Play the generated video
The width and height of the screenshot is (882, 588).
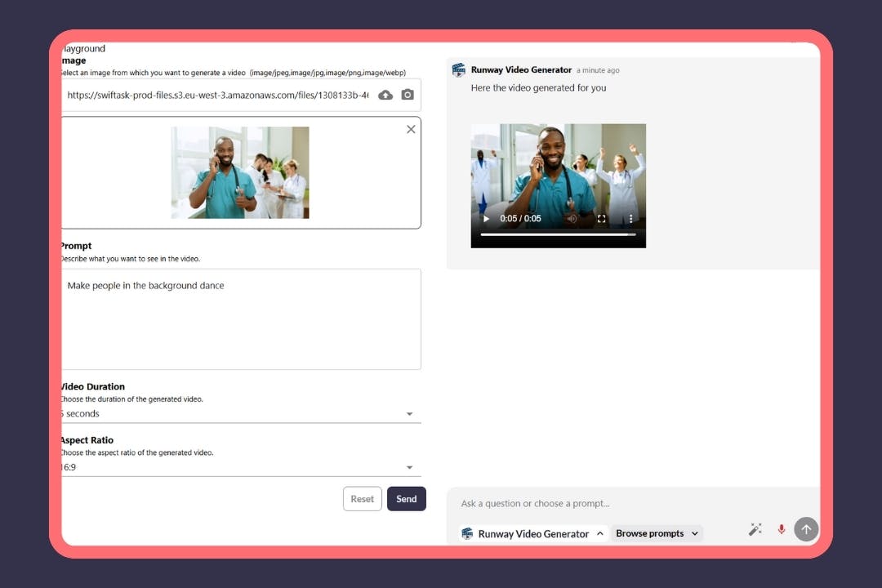485,219
